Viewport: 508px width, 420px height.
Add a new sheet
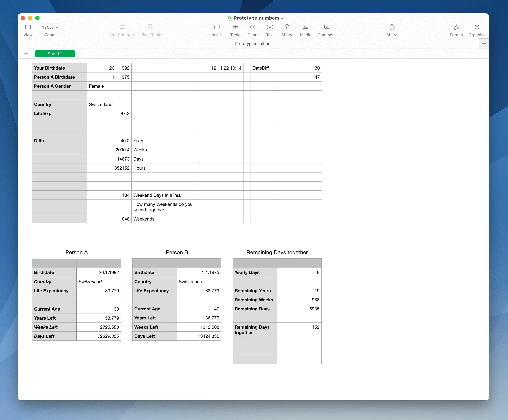click(26, 53)
